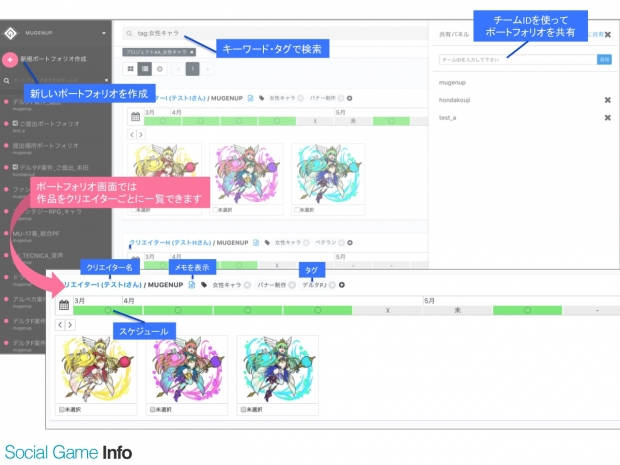Add tag to クリエイターH
Image resolution: width=620 pixels, height=465 pixels.
350,242
